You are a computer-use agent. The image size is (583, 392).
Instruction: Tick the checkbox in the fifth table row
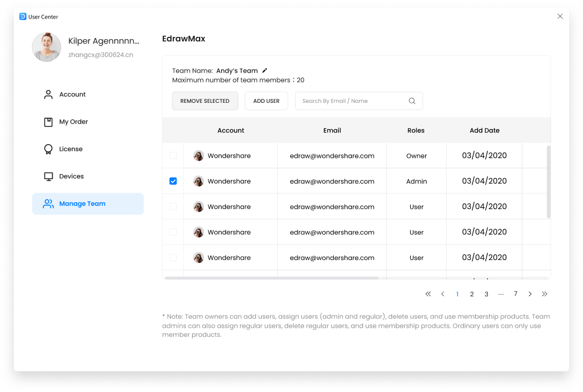coord(173,257)
